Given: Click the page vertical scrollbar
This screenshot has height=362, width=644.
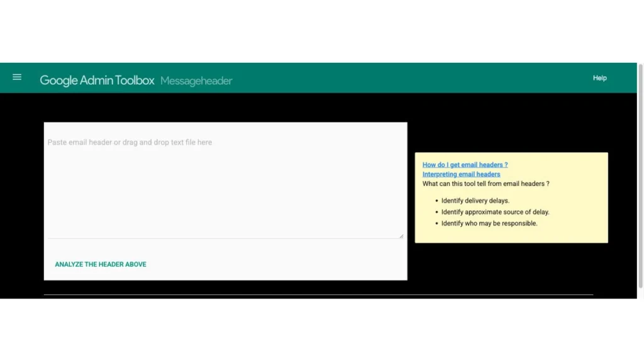Looking at the screenshot, I should tap(640, 177).
